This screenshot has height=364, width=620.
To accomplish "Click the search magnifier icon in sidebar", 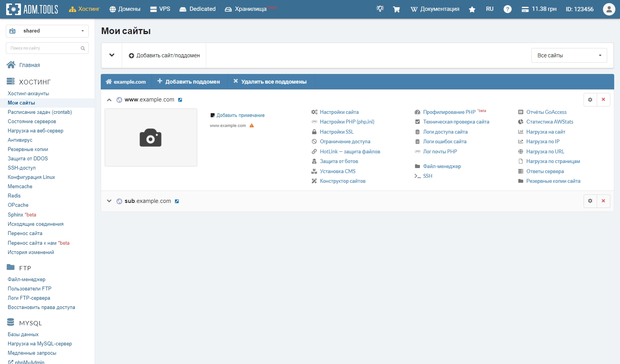I will pyautogui.click(x=83, y=48).
